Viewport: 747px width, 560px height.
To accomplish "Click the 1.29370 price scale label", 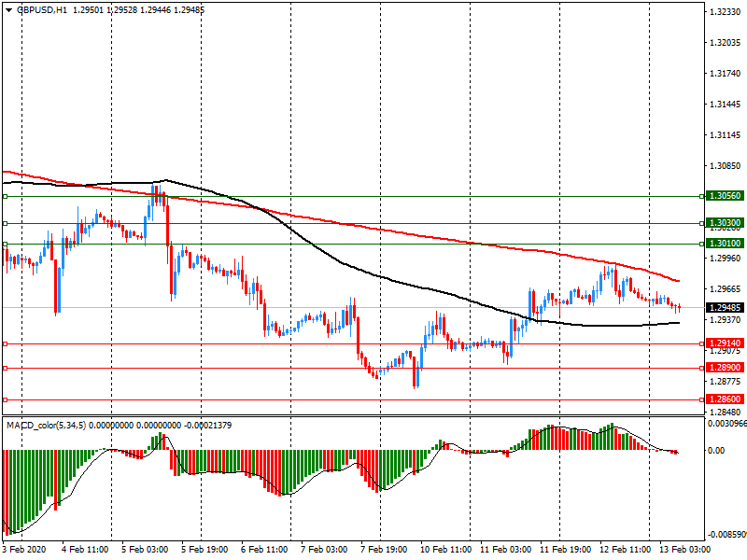I will pyautogui.click(x=726, y=320).
